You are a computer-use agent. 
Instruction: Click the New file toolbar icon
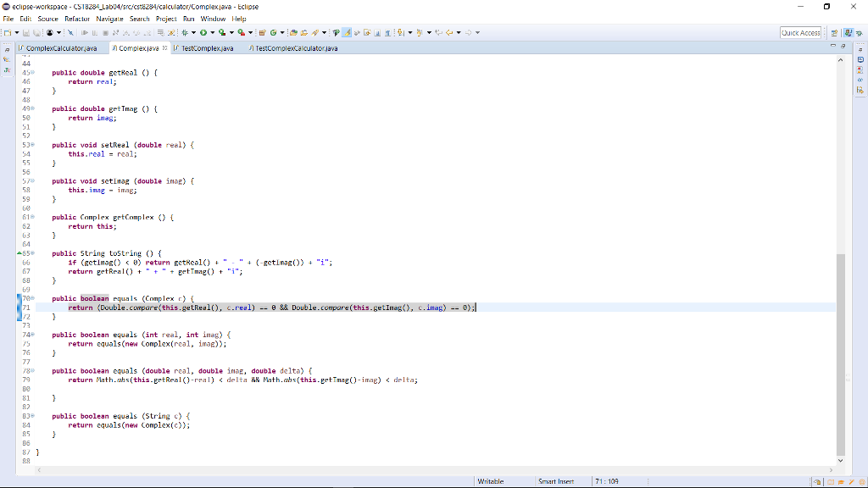tap(8, 33)
